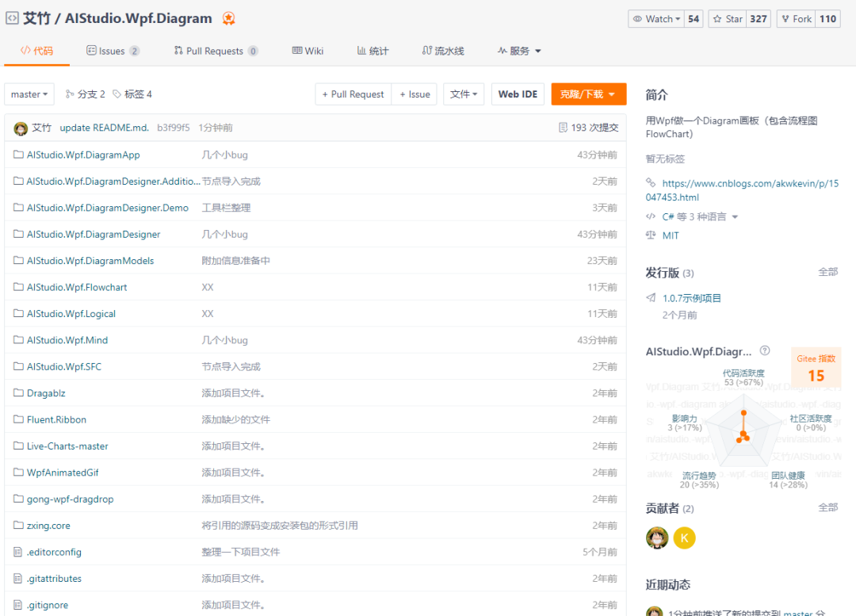Click commit message 工具栏整理

226,208
